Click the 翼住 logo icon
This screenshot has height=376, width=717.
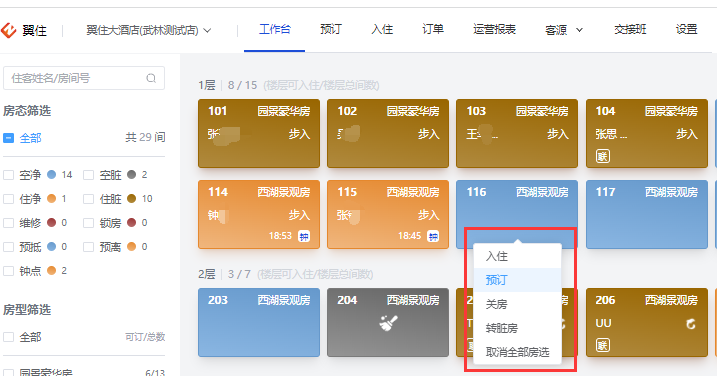pos(8,30)
